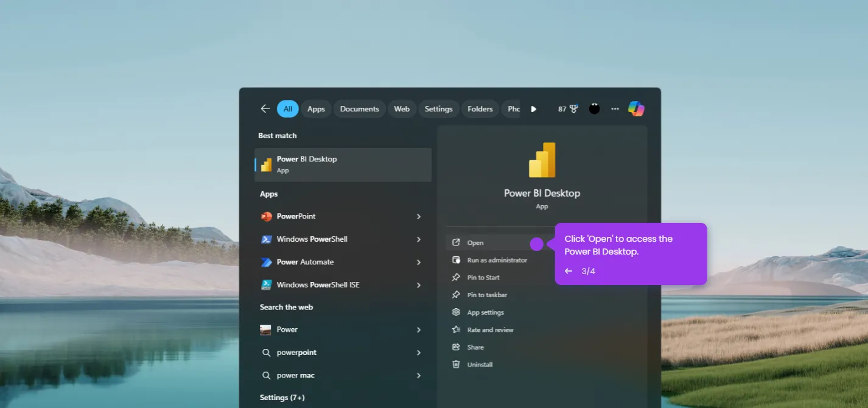Image resolution: width=868 pixels, height=408 pixels.
Task: Click the Power BI Desktop title in preview pane
Action: coord(542,193)
